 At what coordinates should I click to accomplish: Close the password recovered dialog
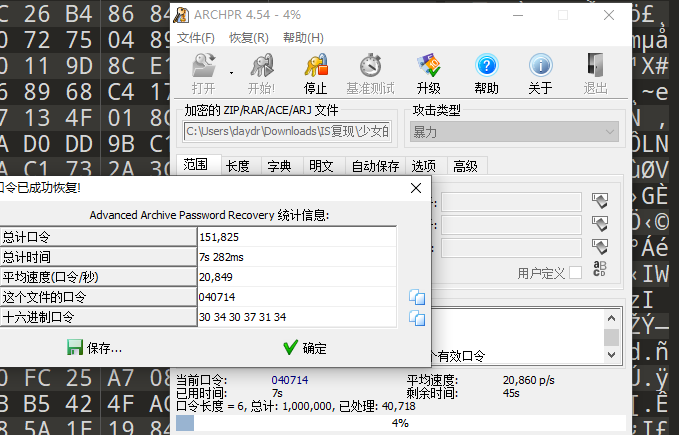point(416,188)
